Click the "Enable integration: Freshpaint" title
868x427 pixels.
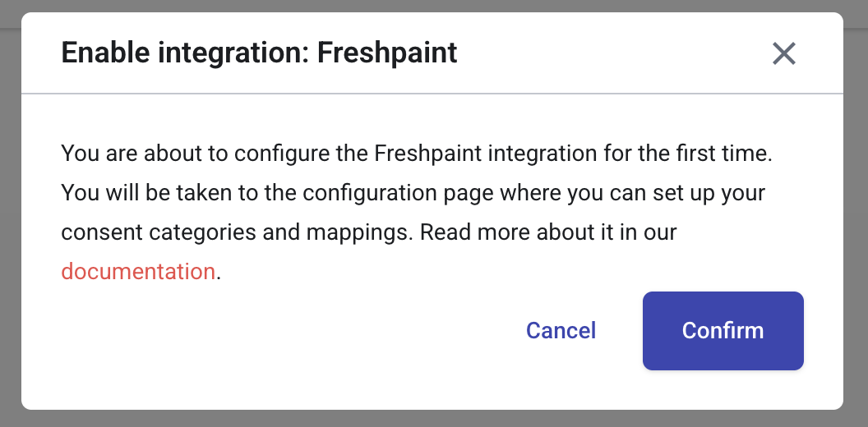[259, 53]
